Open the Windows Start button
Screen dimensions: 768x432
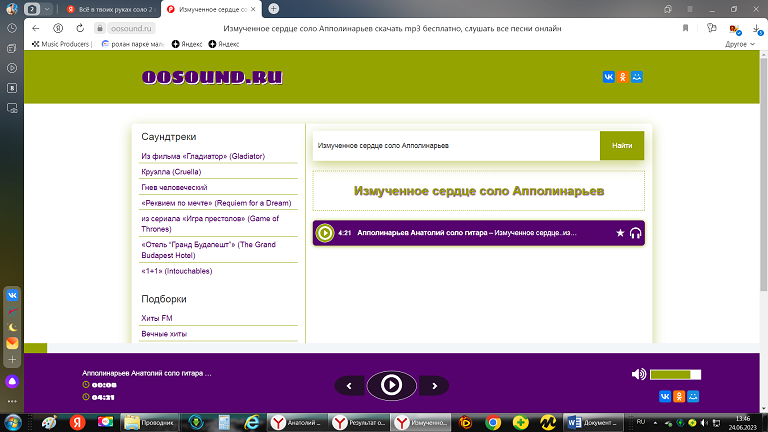pos(13,422)
